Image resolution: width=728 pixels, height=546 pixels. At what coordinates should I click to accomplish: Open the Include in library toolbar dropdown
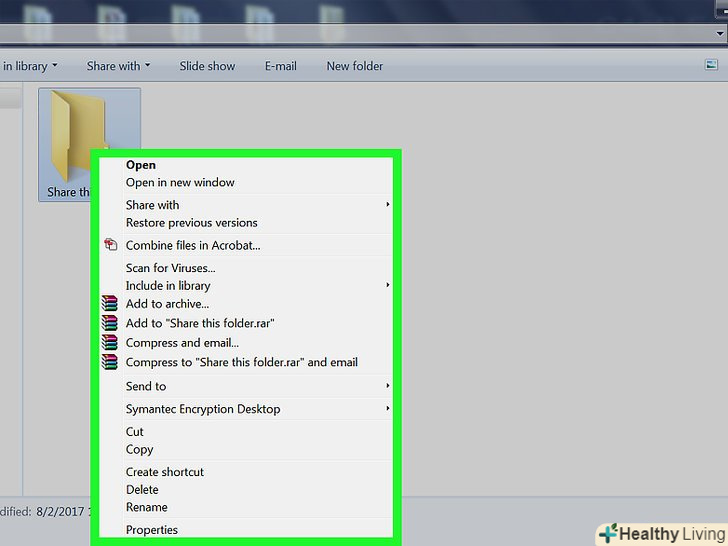[30, 66]
